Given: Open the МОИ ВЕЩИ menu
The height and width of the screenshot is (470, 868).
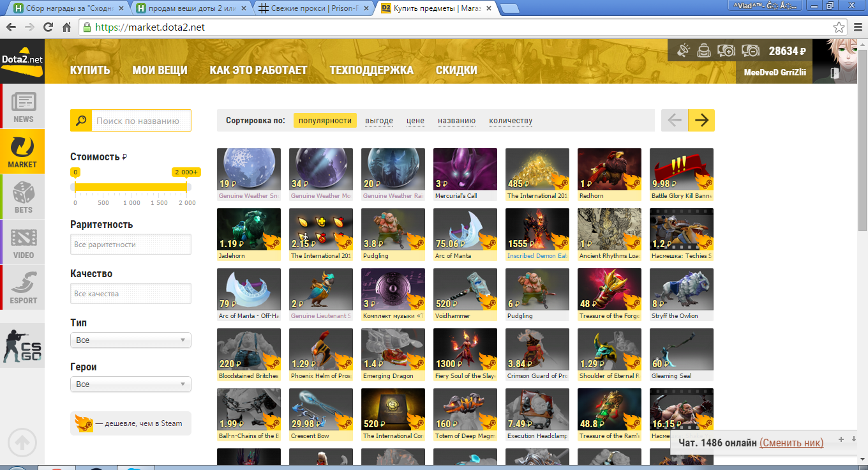Looking at the screenshot, I should point(160,70).
